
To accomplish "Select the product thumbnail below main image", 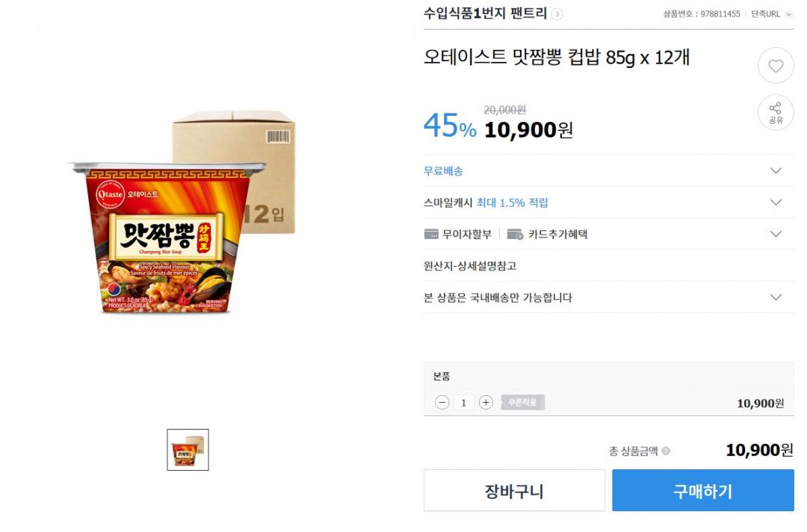I will tap(188, 450).
